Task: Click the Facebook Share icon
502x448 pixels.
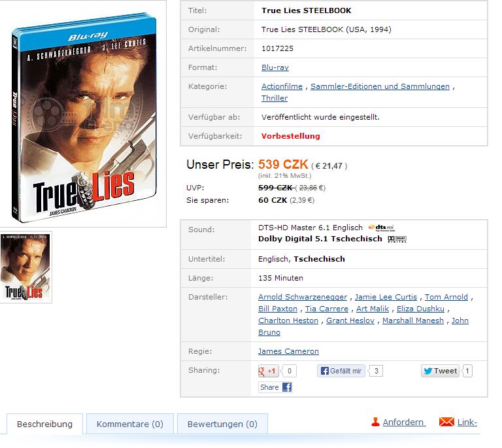Action: click(x=287, y=387)
